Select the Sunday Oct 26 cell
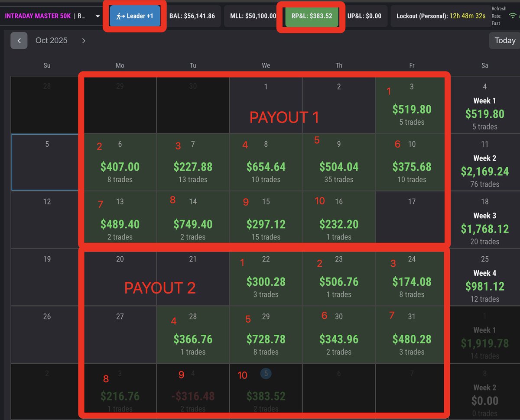 click(47, 334)
